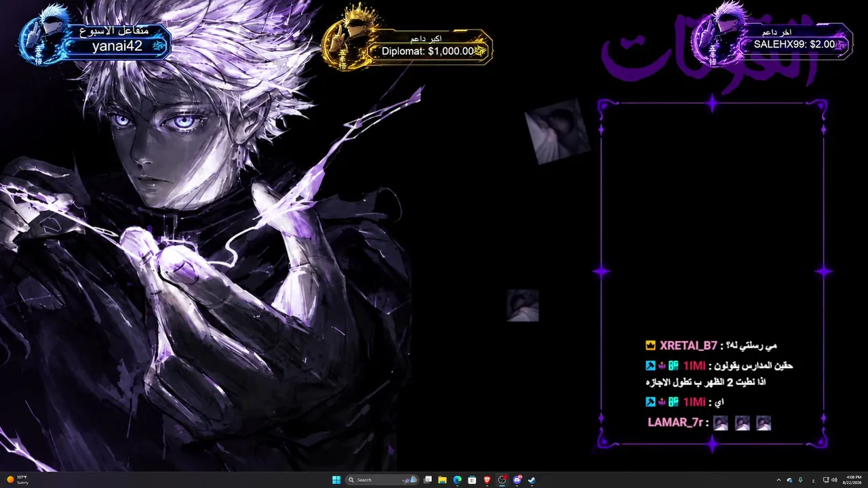
Task: Select the chat username LAMAR_7r
Action: [675, 423]
